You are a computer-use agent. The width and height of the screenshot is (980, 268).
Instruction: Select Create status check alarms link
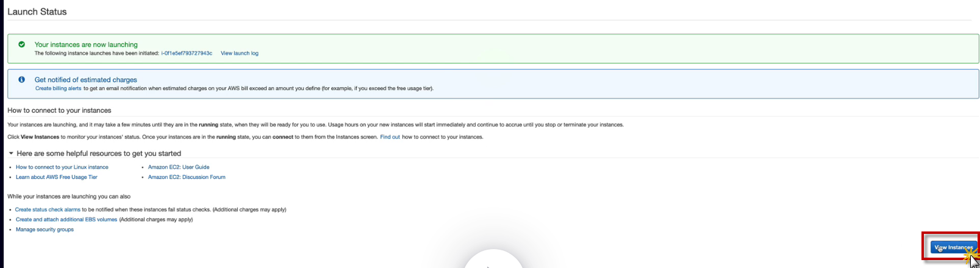[x=48, y=210]
